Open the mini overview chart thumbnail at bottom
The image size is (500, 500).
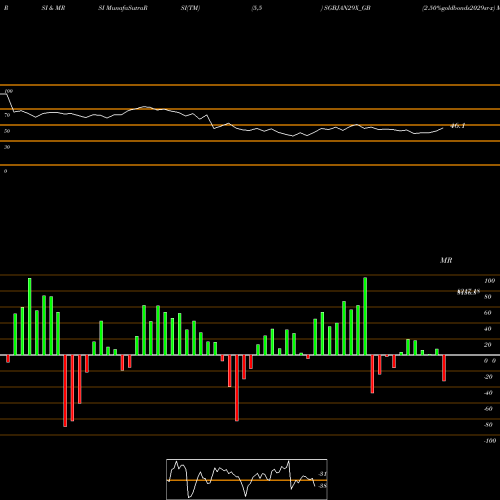pyautogui.click(x=247, y=479)
